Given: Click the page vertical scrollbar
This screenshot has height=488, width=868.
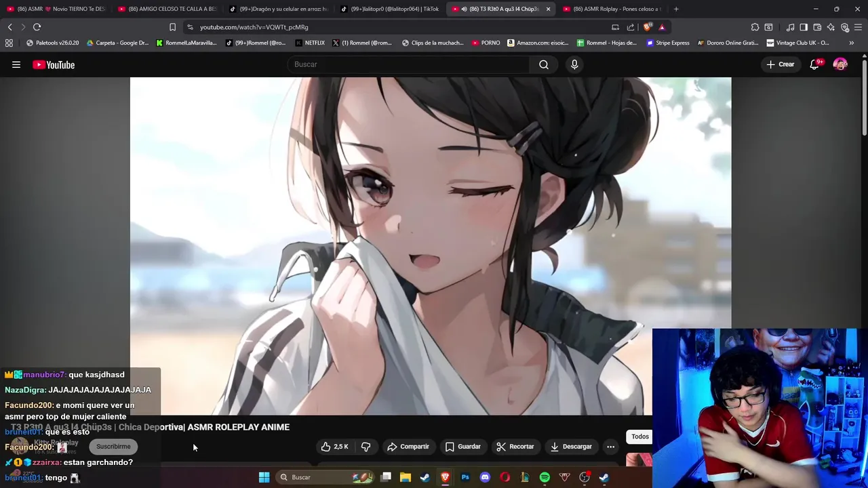Looking at the screenshot, I should [x=865, y=98].
